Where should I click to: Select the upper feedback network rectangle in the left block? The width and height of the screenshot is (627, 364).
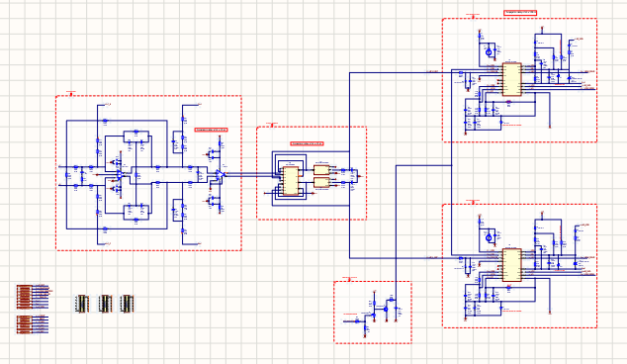click(135, 136)
